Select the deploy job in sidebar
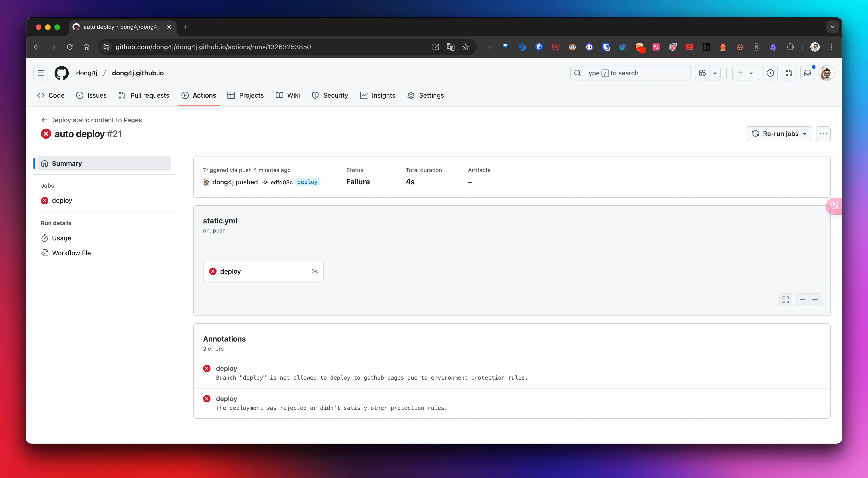Screen dimensions: 868x478 pyautogui.click(x=62, y=201)
